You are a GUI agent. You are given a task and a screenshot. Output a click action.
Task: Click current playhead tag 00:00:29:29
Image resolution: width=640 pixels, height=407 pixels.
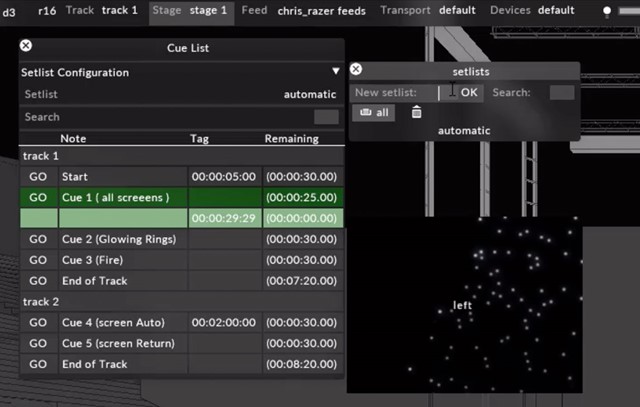(224, 218)
